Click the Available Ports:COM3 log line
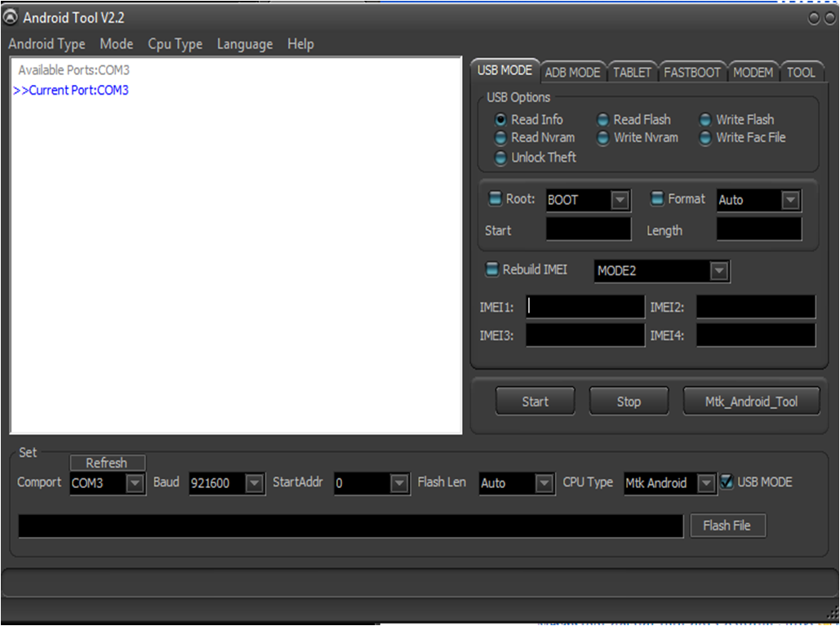 [x=74, y=70]
